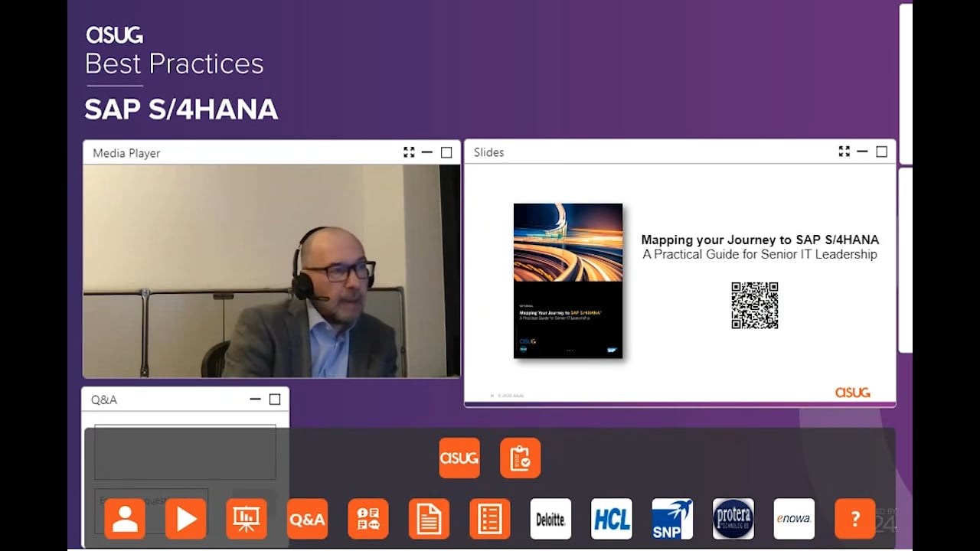Click the QR code on the slide

[755, 305]
